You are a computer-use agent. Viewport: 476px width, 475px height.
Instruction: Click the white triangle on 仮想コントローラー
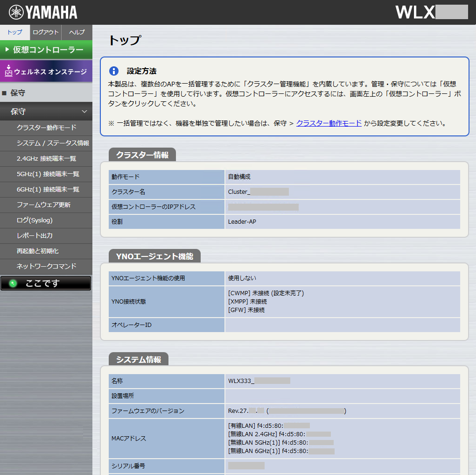[x=7, y=49]
